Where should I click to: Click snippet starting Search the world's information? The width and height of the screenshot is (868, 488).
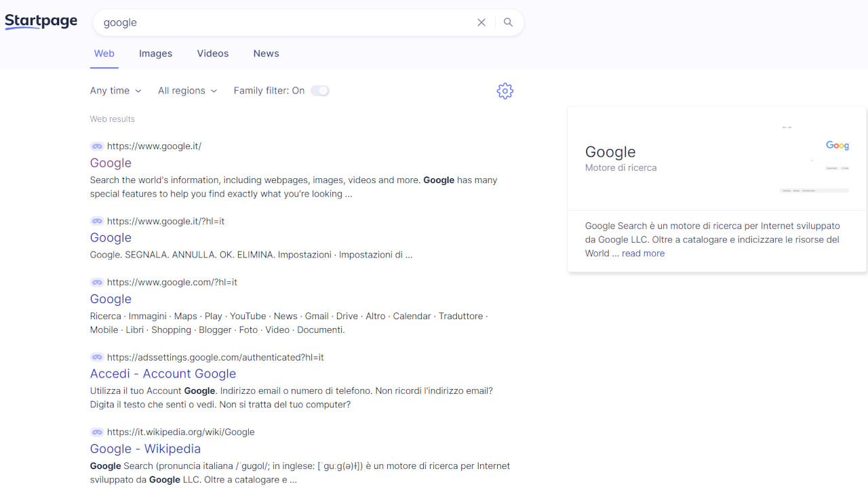coord(294,187)
